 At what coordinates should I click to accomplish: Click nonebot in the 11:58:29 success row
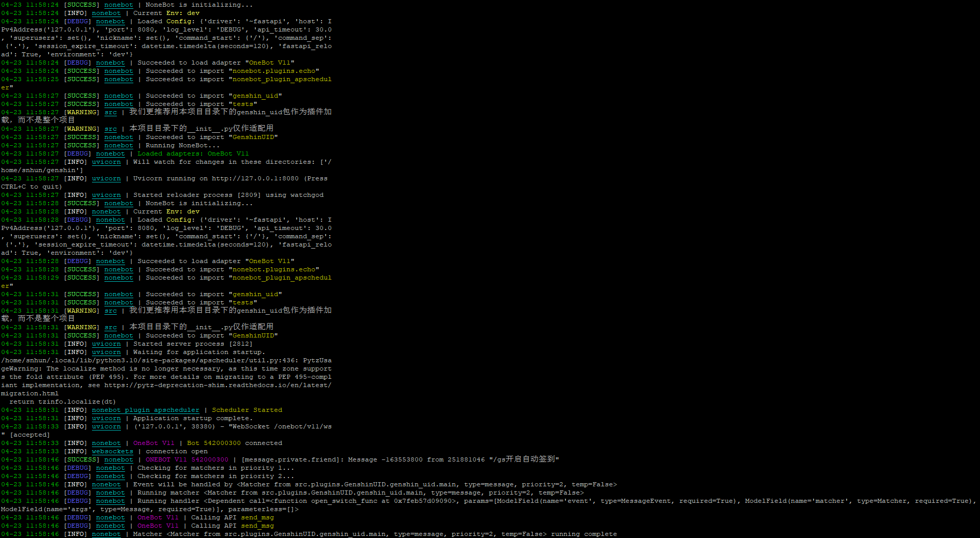click(118, 278)
